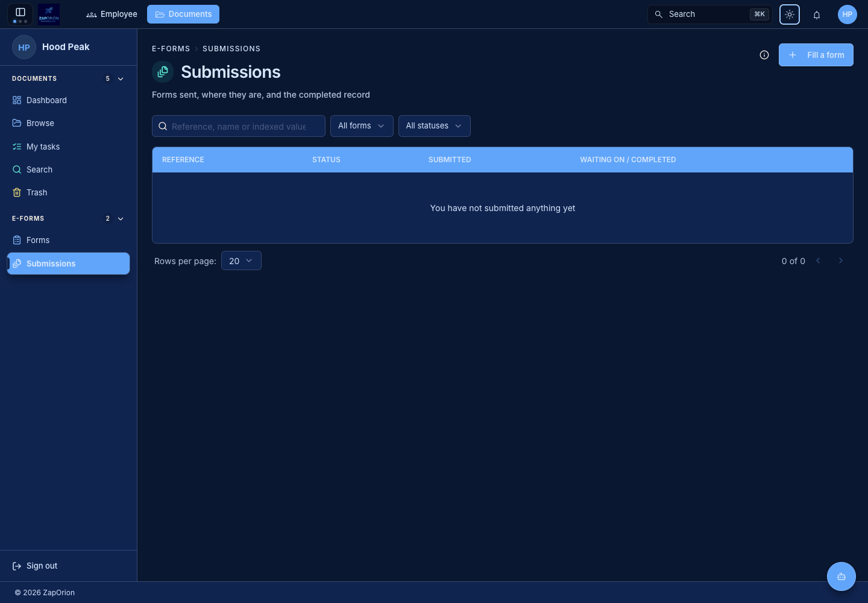This screenshot has height=603, width=868.
Task: Click the Fill a form button
Action: click(816, 55)
